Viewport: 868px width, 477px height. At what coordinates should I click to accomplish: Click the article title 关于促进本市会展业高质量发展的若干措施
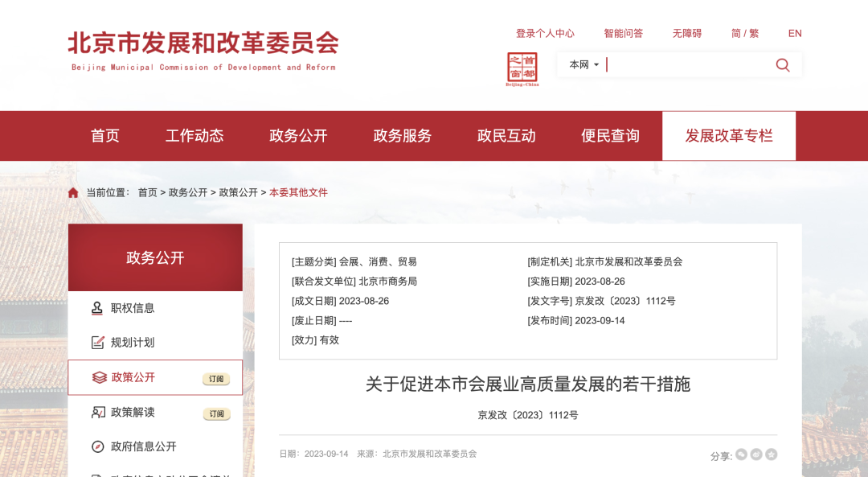tap(528, 384)
